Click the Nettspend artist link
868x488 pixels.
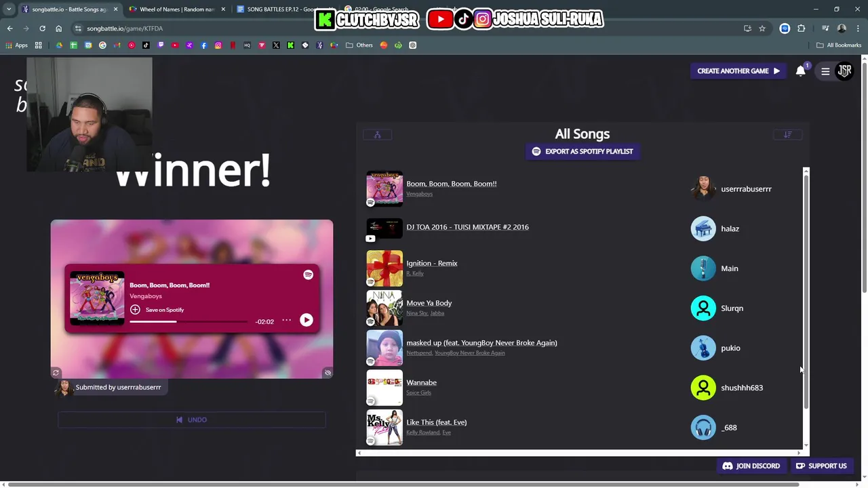419,353
